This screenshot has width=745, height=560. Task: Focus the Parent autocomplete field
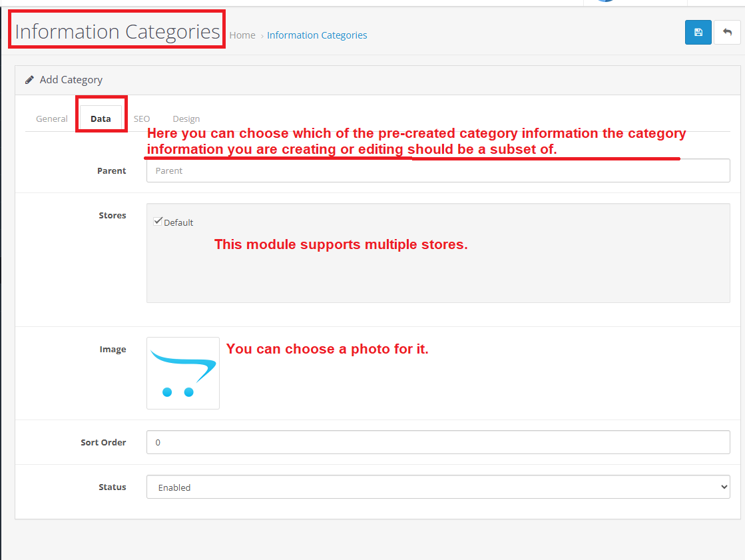click(438, 170)
